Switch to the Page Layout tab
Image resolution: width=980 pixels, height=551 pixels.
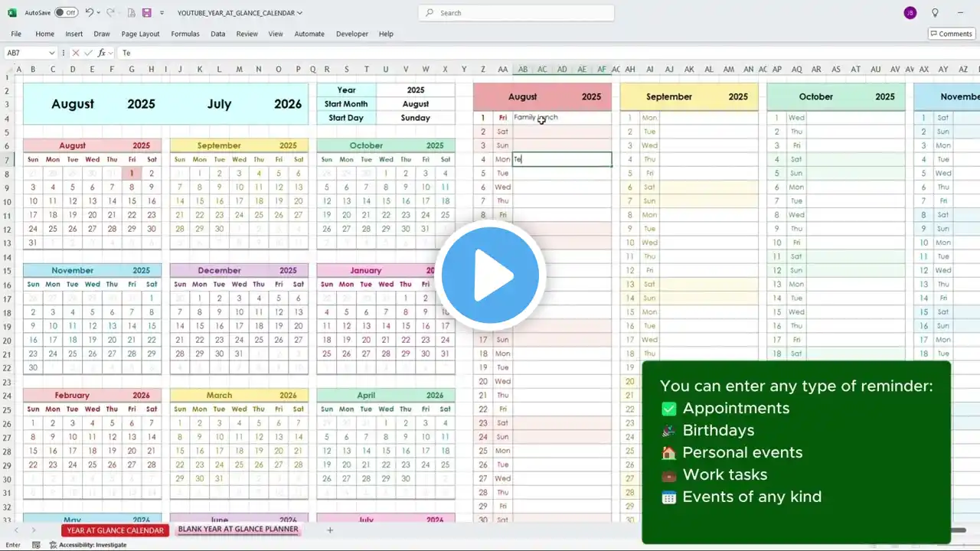141,34
